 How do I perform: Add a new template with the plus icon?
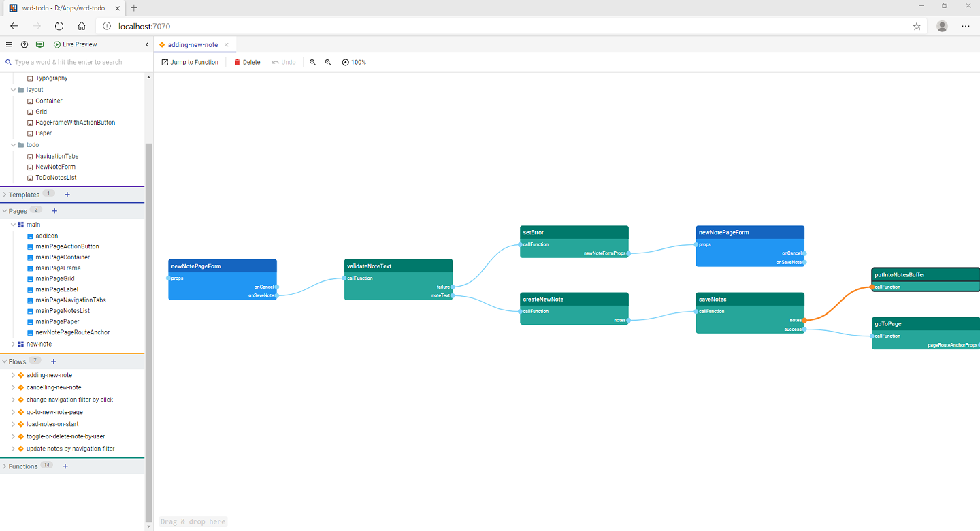click(x=67, y=195)
